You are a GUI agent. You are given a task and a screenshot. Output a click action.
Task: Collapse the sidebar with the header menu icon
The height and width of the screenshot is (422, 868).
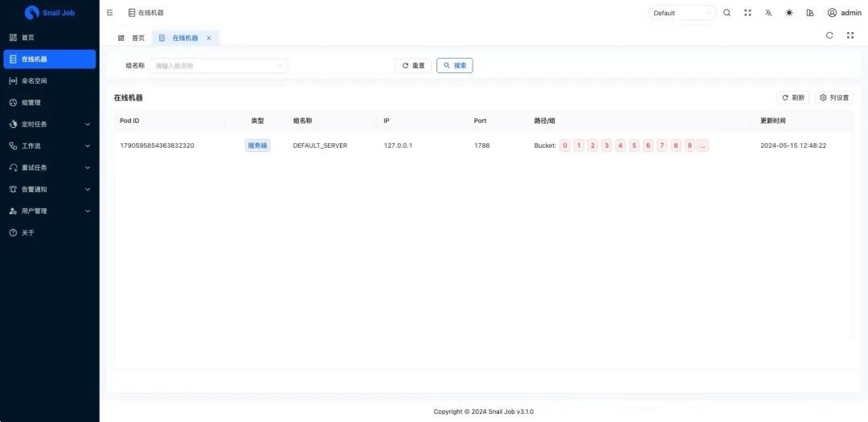pos(109,13)
